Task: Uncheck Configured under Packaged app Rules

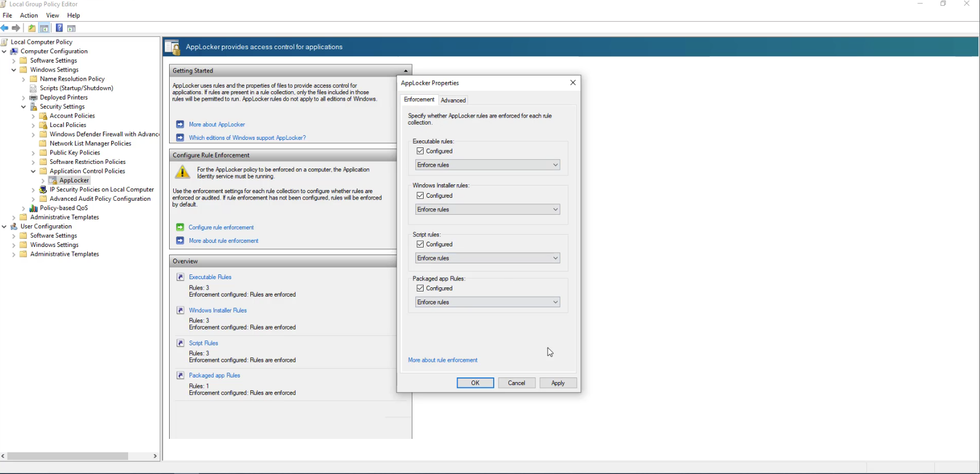Action: coord(420,288)
